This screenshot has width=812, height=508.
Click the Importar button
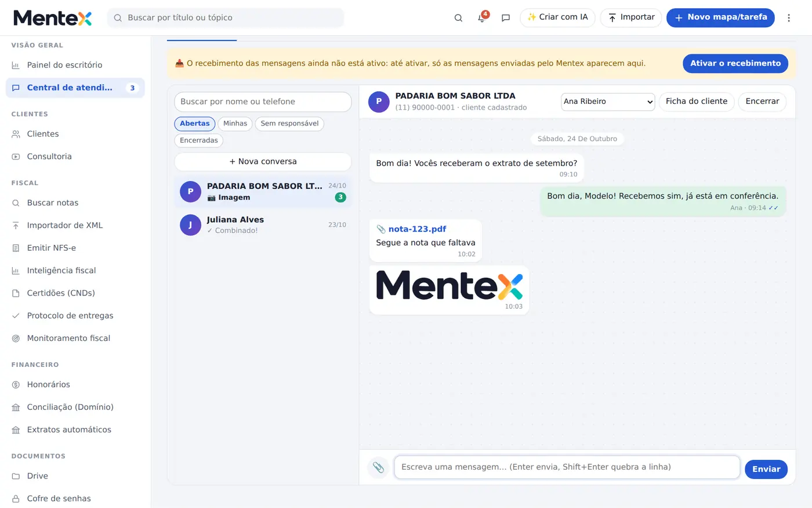[x=631, y=17]
